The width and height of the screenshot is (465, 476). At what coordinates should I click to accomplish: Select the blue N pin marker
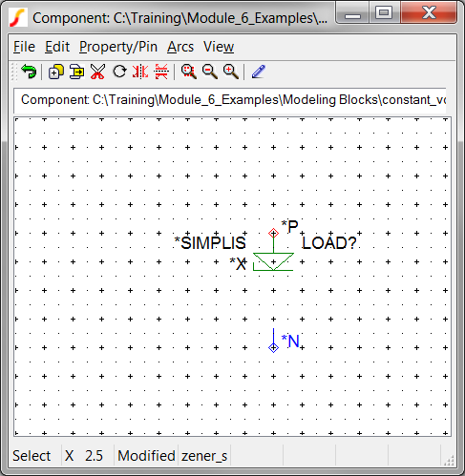tap(273, 347)
